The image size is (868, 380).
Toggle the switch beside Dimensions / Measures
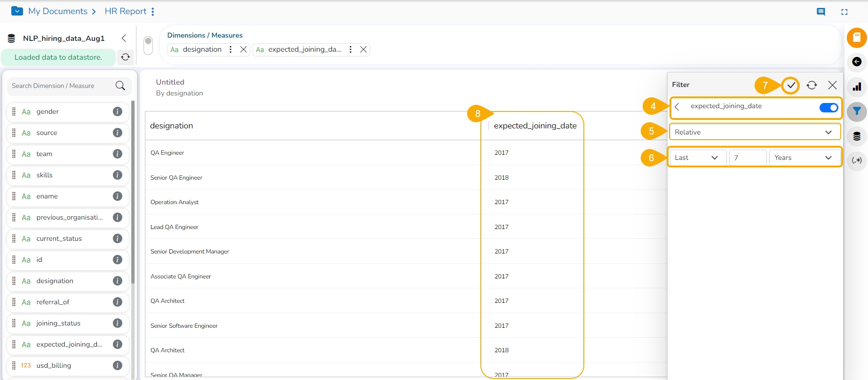(x=148, y=46)
